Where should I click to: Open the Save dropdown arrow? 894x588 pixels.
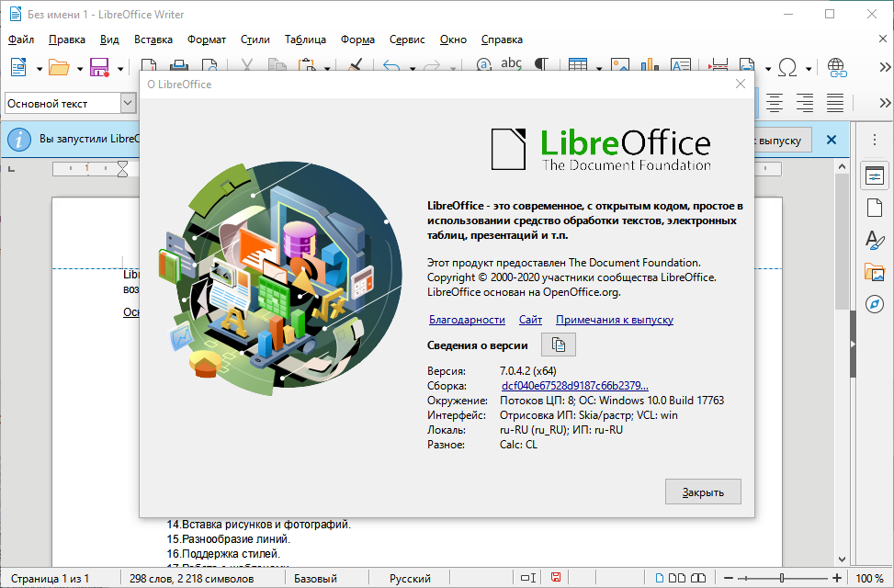coord(120,69)
